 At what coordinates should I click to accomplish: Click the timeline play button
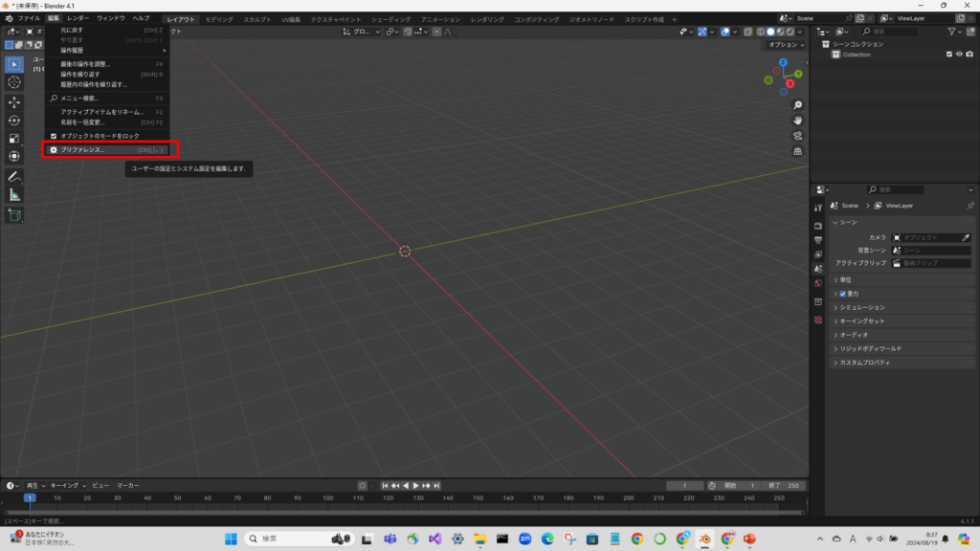tap(416, 486)
